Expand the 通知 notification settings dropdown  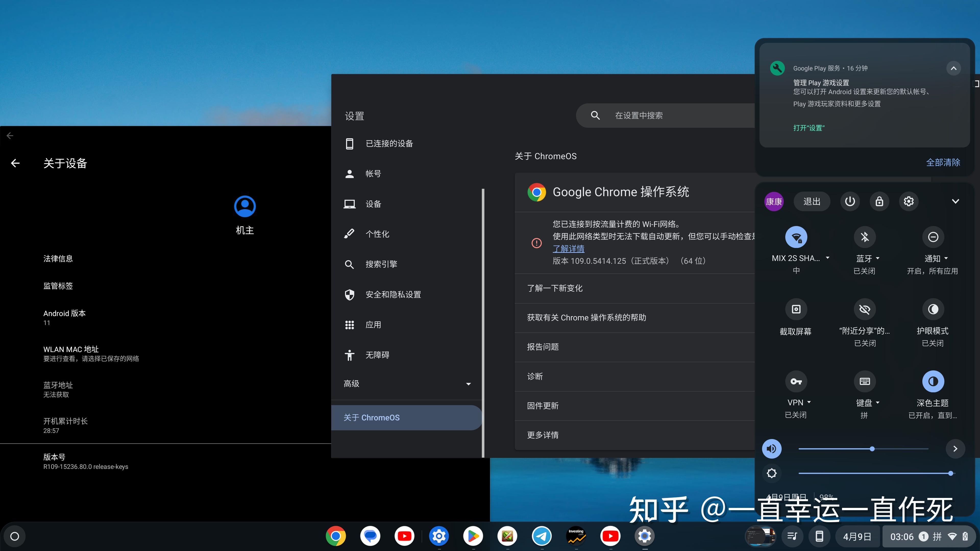(x=946, y=258)
